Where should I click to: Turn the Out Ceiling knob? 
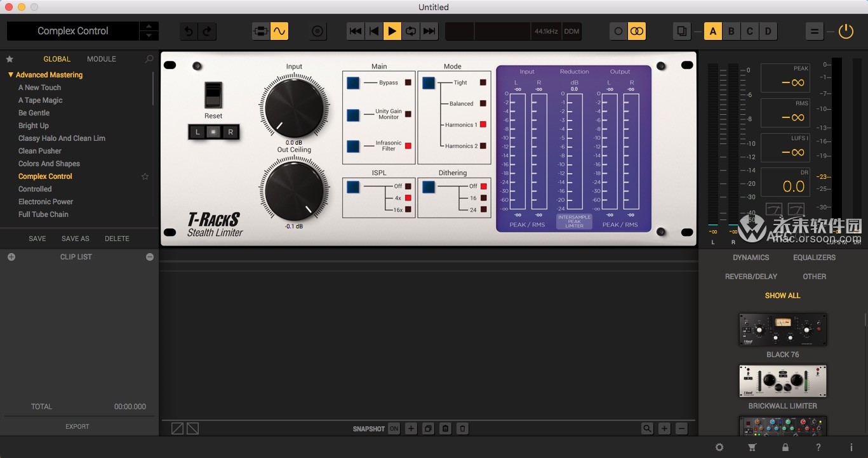coord(294,190)
